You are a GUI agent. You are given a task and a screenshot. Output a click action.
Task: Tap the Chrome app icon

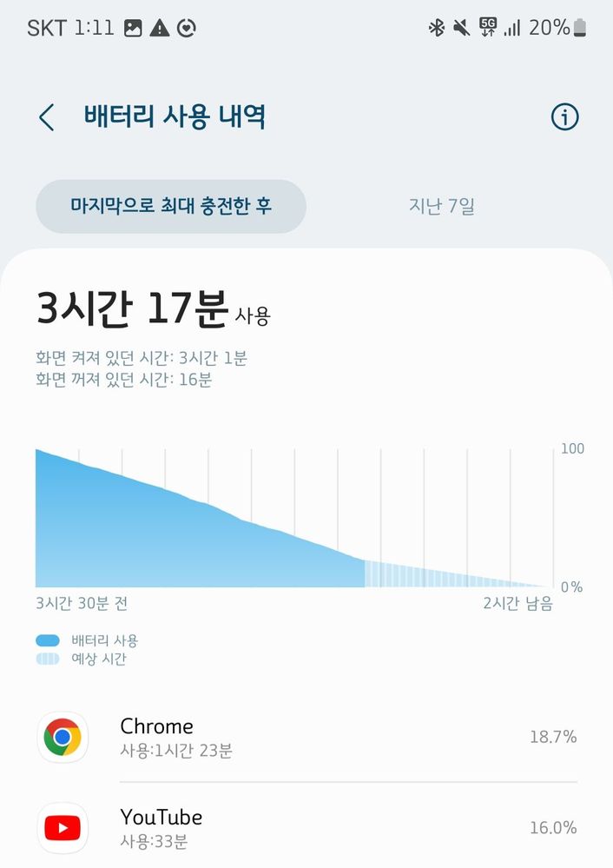63,737
